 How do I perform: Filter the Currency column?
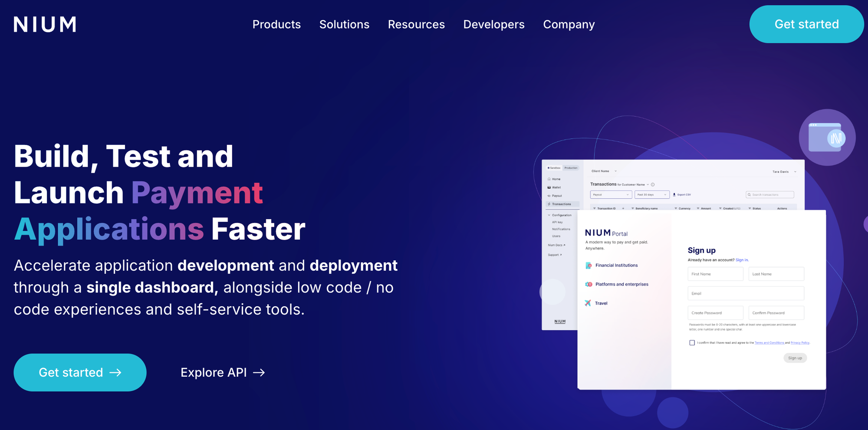pos(676,208)
